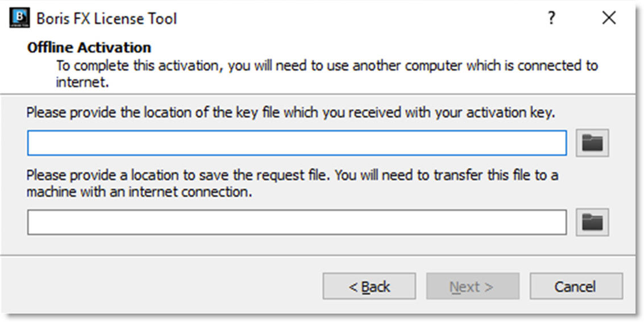The image size is (644, 322).
Task: Cancel the offline activation wizard
Action: click(x=576, y=286)
